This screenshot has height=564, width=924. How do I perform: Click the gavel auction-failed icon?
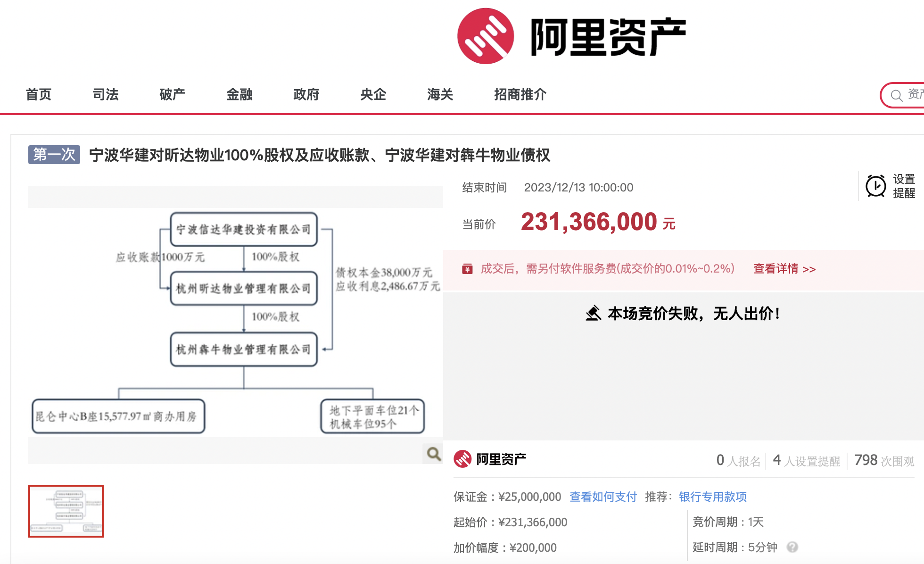(594, 313)
